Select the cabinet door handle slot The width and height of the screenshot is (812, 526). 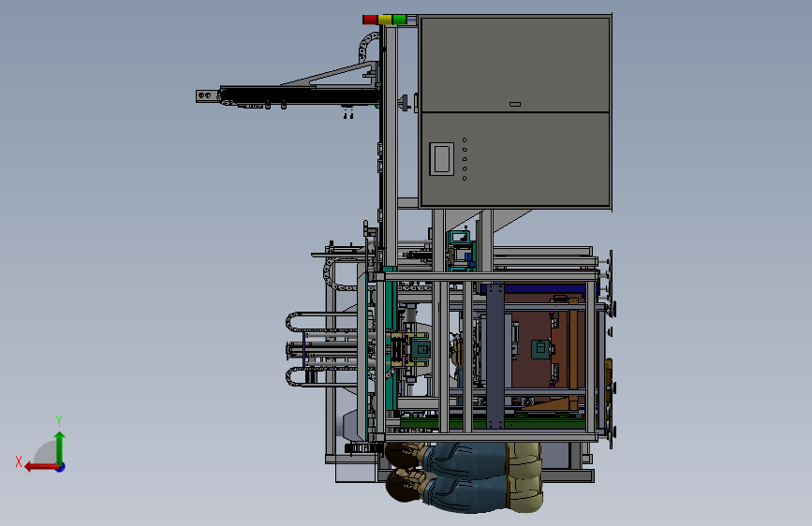click(x=515, y=104)
